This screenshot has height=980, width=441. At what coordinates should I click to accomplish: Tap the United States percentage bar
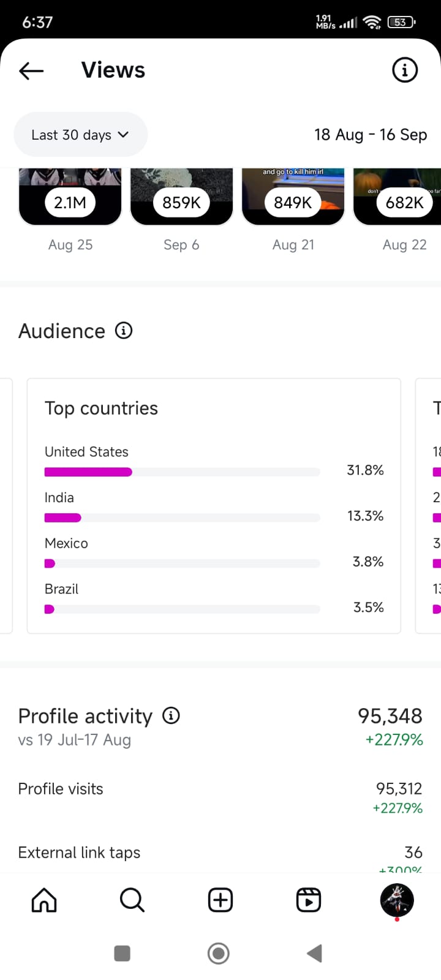pos(182,472)
